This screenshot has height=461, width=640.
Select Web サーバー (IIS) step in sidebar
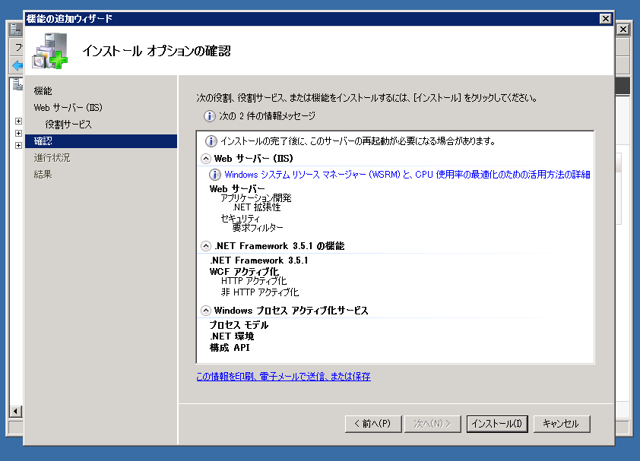tap(68, 108)
